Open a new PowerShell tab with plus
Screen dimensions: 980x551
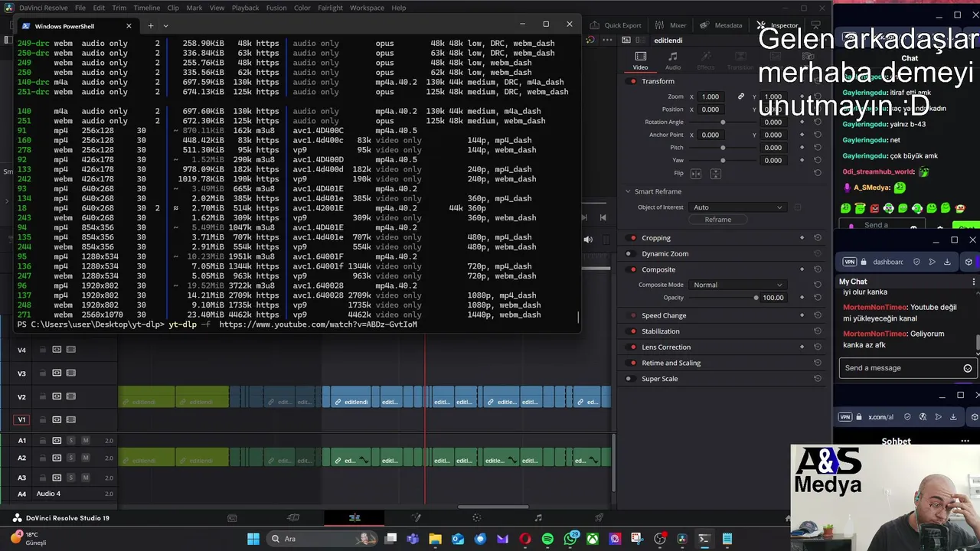pos(150,26)
